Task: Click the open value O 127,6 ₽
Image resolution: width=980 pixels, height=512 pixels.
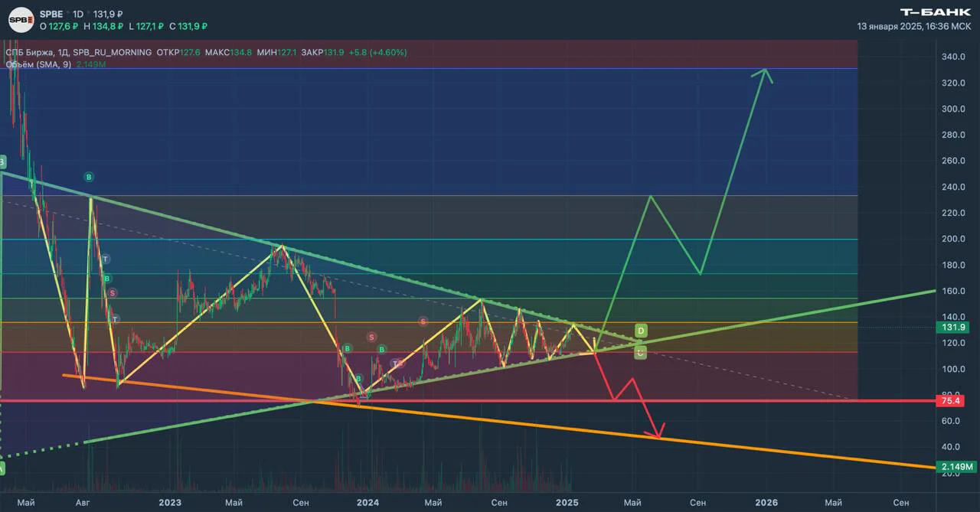Action: tap(58, 27)
